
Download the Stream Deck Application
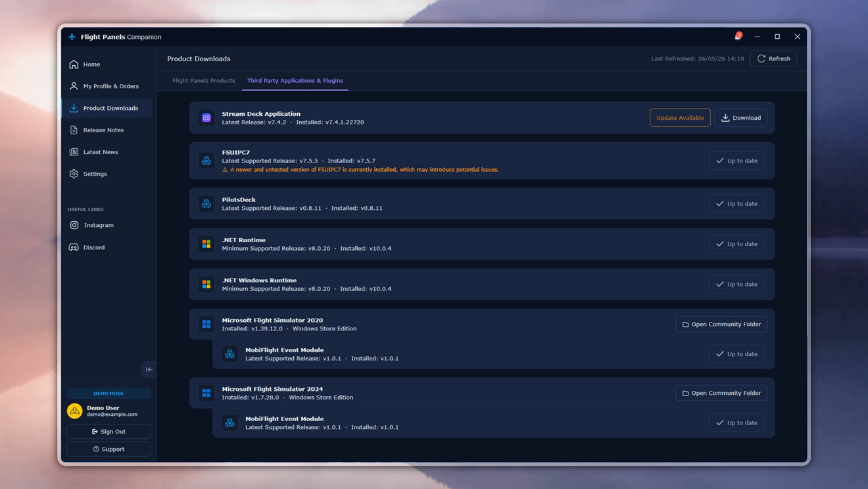tap(740, 118)
